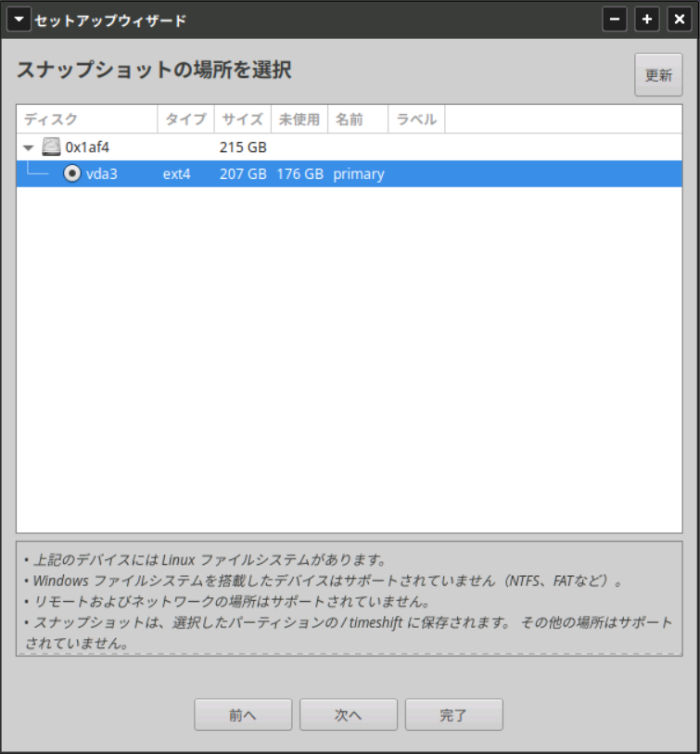Image resolution: width=700 pixels, height=754 pixels.
Task: Click the primary name cell
Action: click(359, 174)
